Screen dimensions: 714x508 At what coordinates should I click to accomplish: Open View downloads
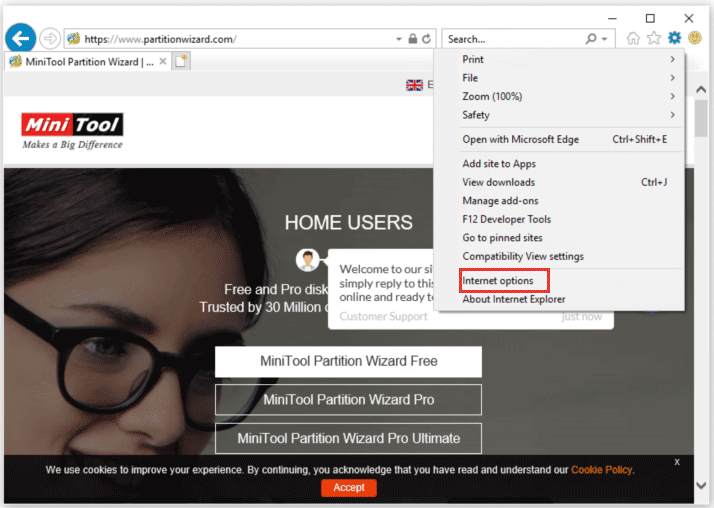click(559, 182)
